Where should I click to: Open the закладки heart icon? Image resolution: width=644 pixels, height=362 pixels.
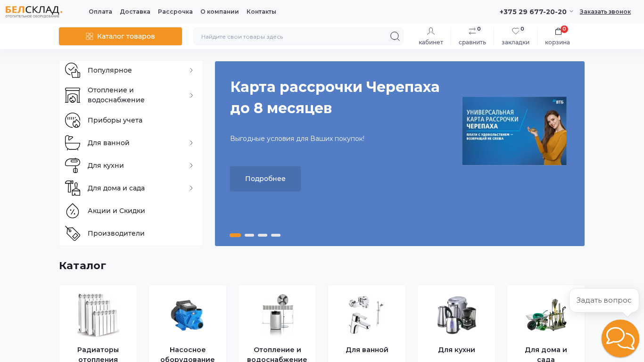click(516, 31)
